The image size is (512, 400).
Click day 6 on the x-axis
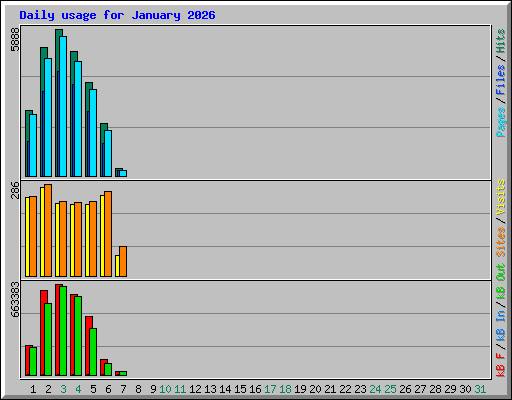[108, 389]
